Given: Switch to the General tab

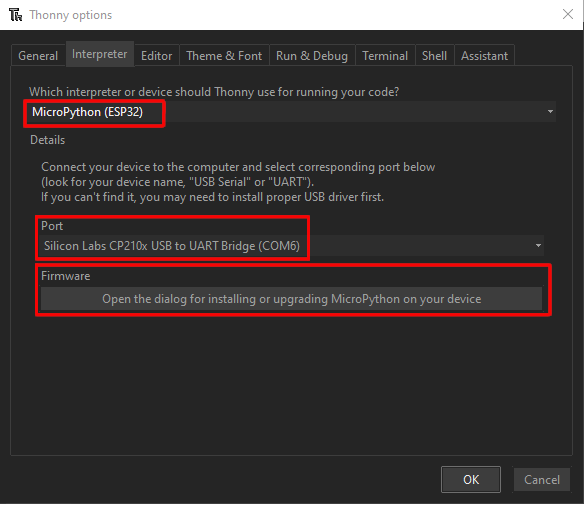Looking at the screenshot, I should [38, 56].
